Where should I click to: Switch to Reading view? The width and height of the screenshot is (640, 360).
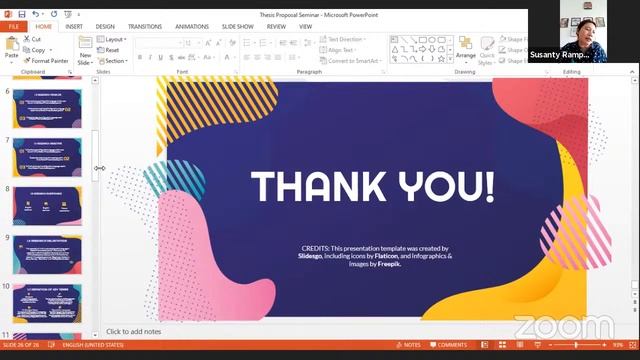tap(520, 345)
